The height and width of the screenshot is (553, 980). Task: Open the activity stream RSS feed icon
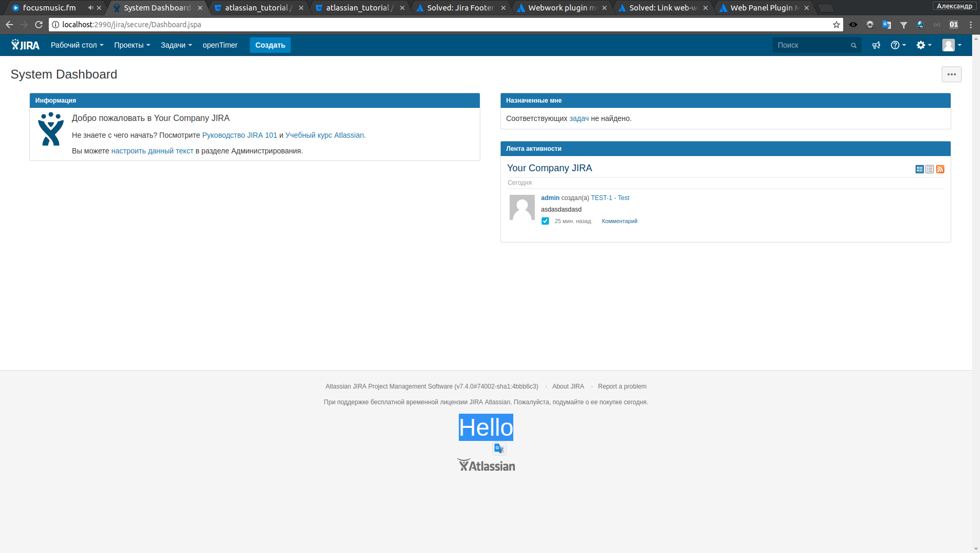pos(940,169)
